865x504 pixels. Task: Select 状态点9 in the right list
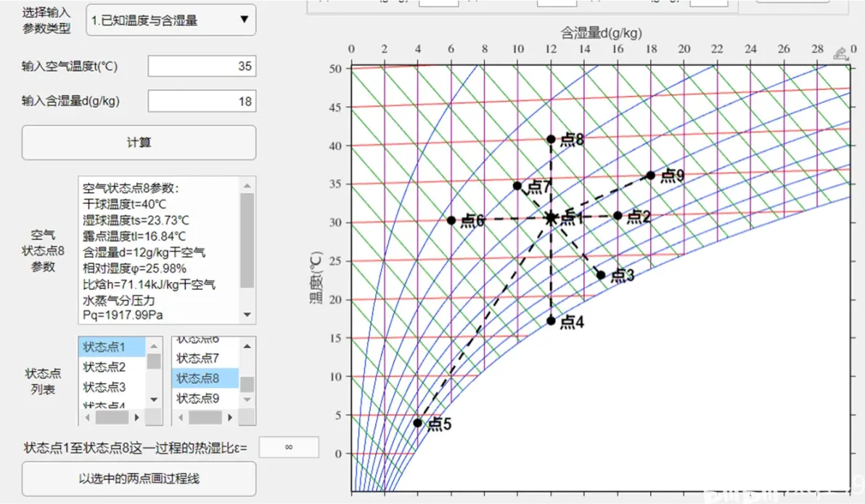pyautogui.click(x=205, y=398)
